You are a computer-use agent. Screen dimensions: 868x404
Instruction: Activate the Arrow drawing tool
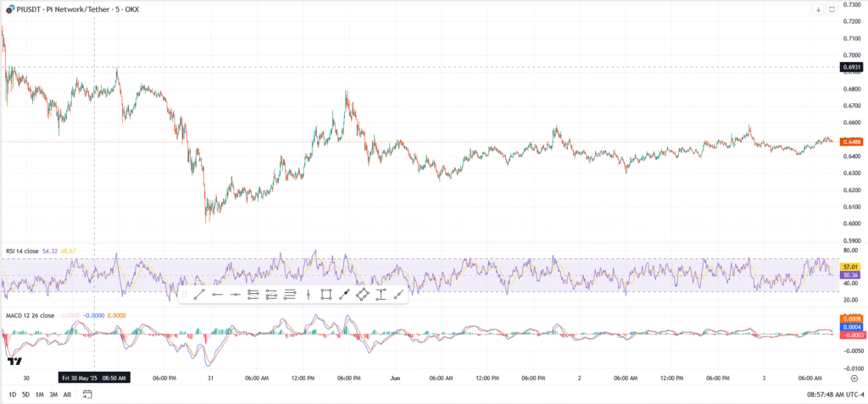click(x=344, y=295)
